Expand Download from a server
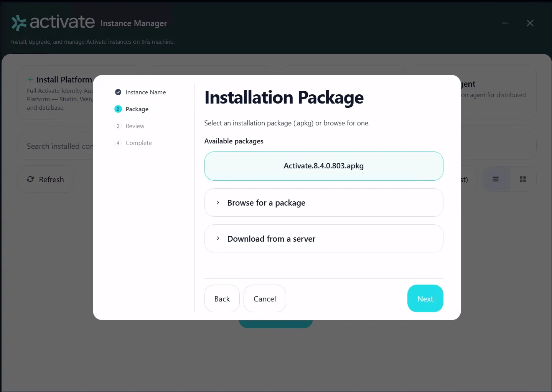Viewport: 552px width, 392px height. 324,239
